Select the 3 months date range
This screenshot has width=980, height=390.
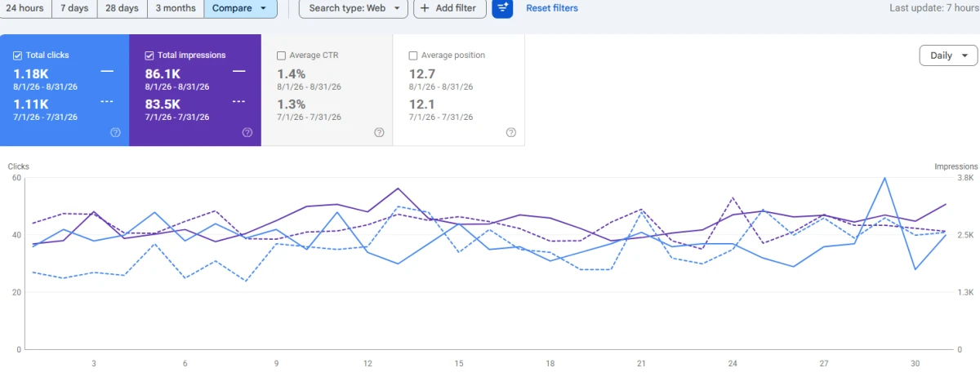coord(176,8)
